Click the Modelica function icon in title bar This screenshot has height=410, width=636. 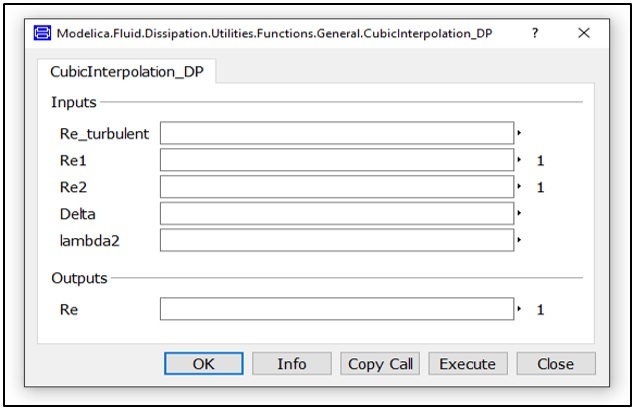[x=42, y=33]
